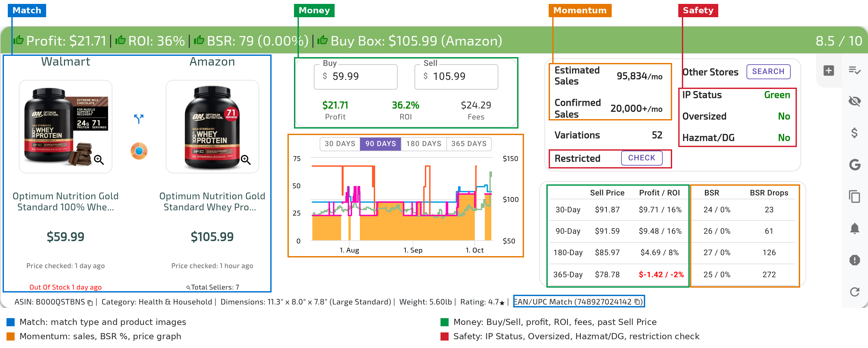The width and height of the screenshot is (868, 348).
Task: Click the 8.5 / 10 score
Action: [x=839, y=41]
